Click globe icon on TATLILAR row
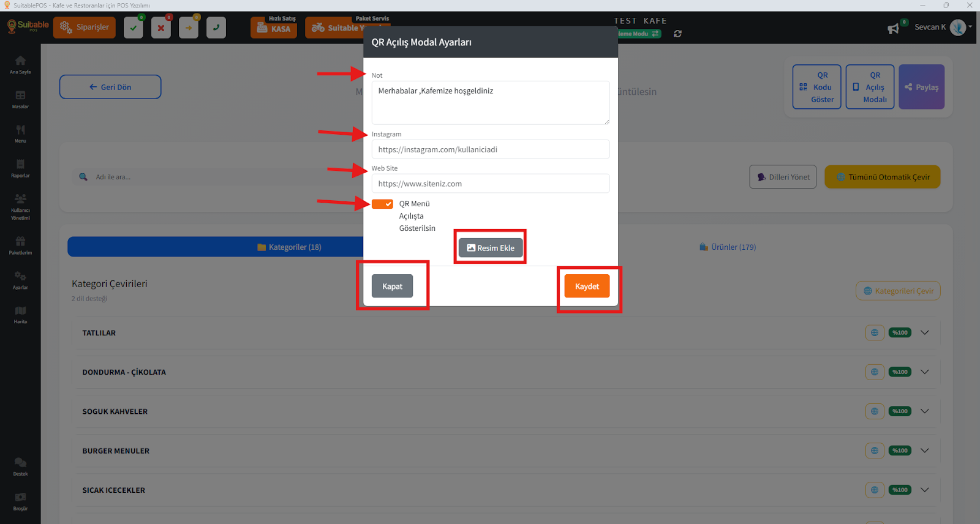 tap(875, 333)
